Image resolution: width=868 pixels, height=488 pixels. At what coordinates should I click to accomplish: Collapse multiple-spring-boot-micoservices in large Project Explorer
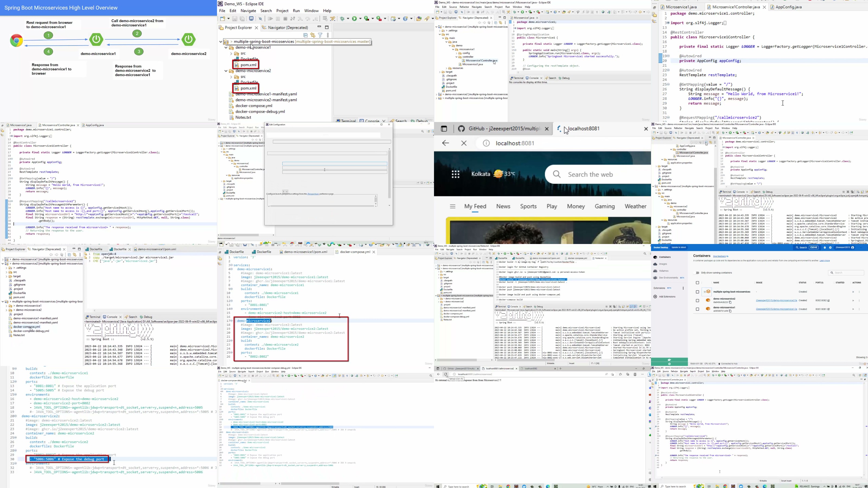pyautogui.click(x=221, y=42)
